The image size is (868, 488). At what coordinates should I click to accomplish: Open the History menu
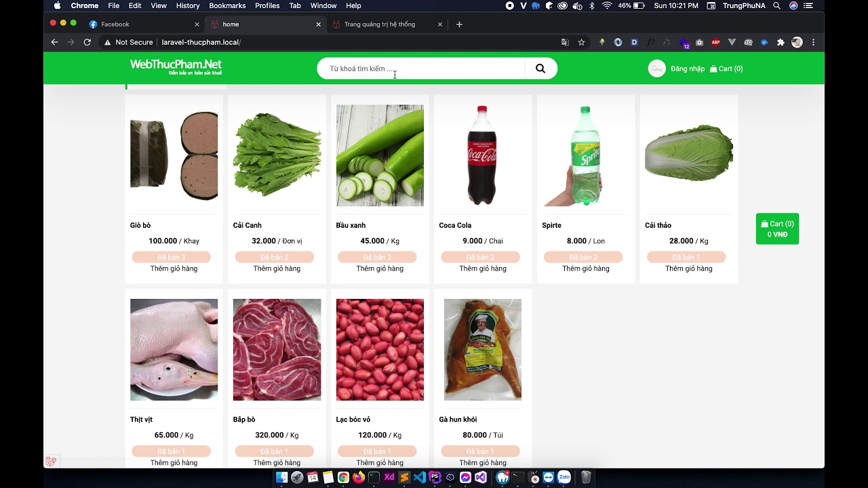(188, 5)
